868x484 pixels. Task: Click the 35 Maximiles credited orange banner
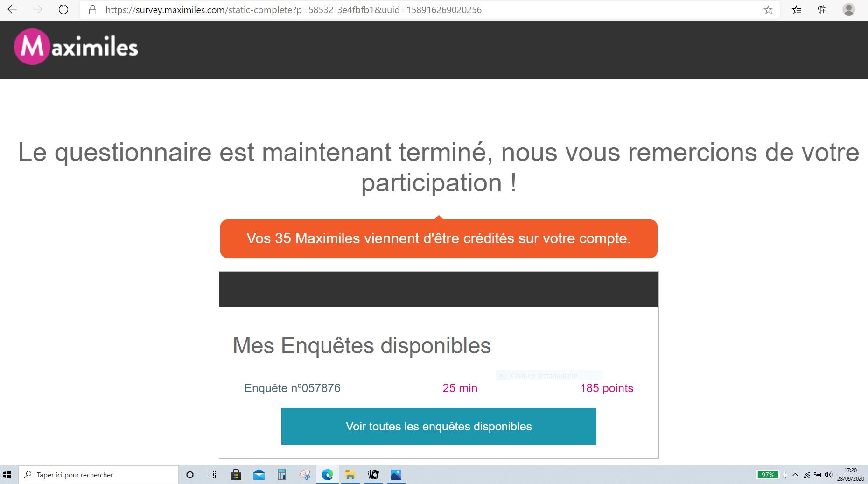click(439, 238)
